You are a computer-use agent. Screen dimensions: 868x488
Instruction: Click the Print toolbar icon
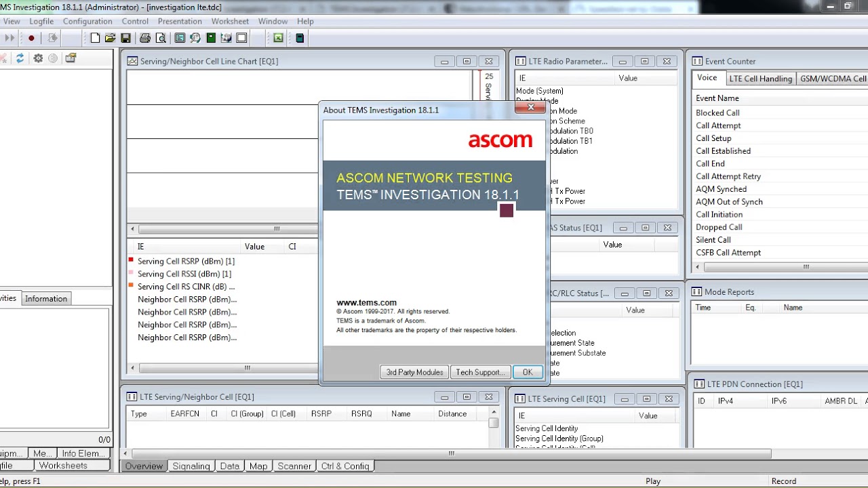click(x=144, y=38)
